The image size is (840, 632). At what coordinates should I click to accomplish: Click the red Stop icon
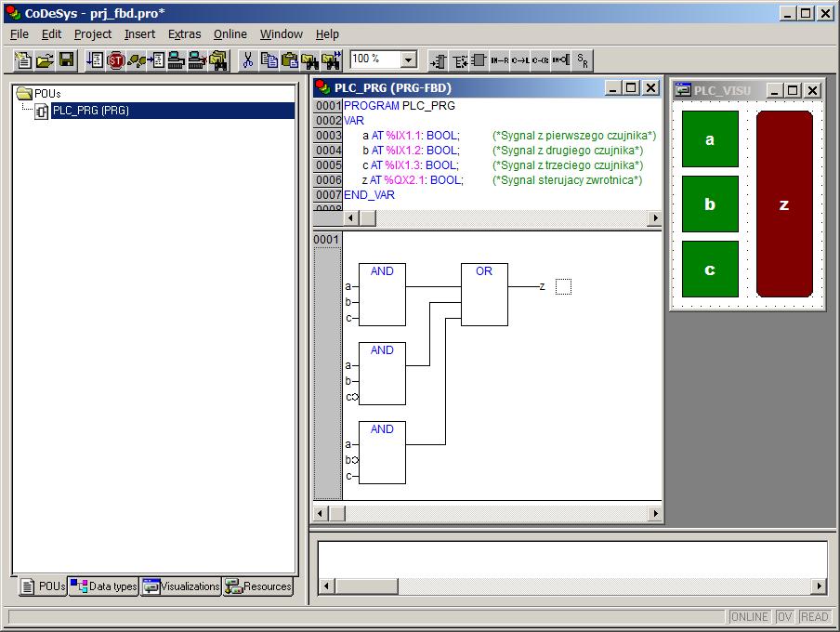coord(116,60)
